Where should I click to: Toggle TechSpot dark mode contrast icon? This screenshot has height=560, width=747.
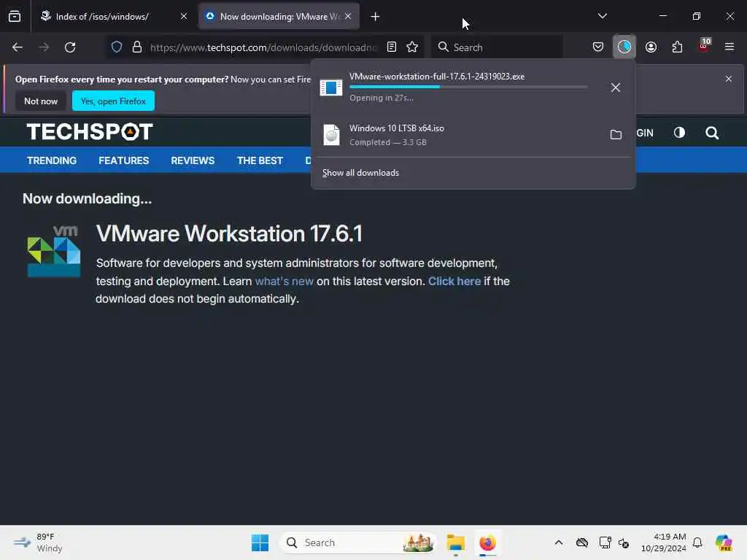pyautogui.click(x=679, y=133)
